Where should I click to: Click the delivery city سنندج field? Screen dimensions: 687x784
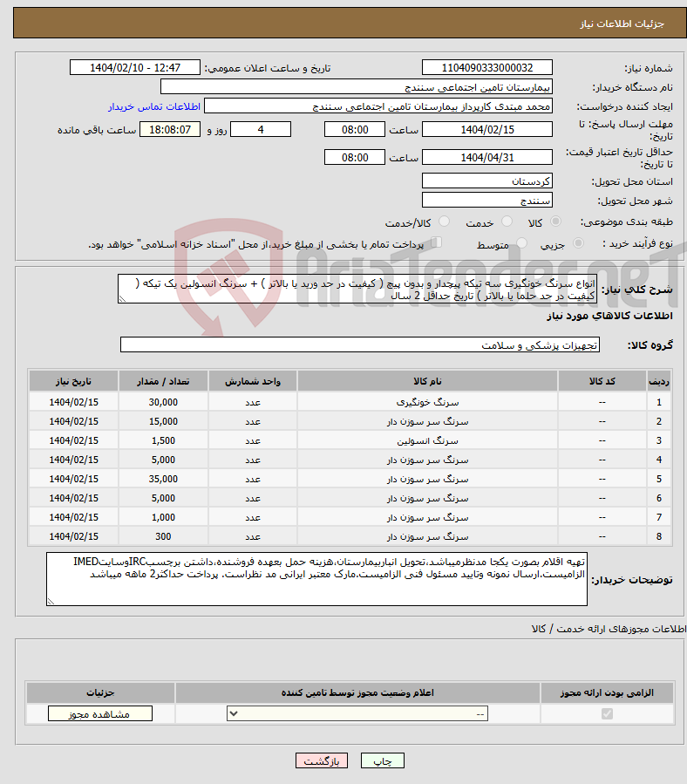pyautogui.click(x=487, y=200)
